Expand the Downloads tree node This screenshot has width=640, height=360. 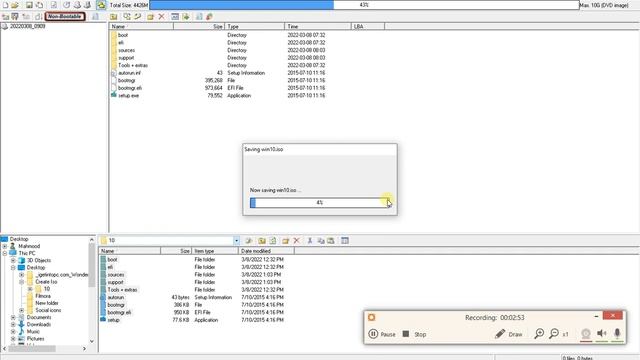(13, 324)
